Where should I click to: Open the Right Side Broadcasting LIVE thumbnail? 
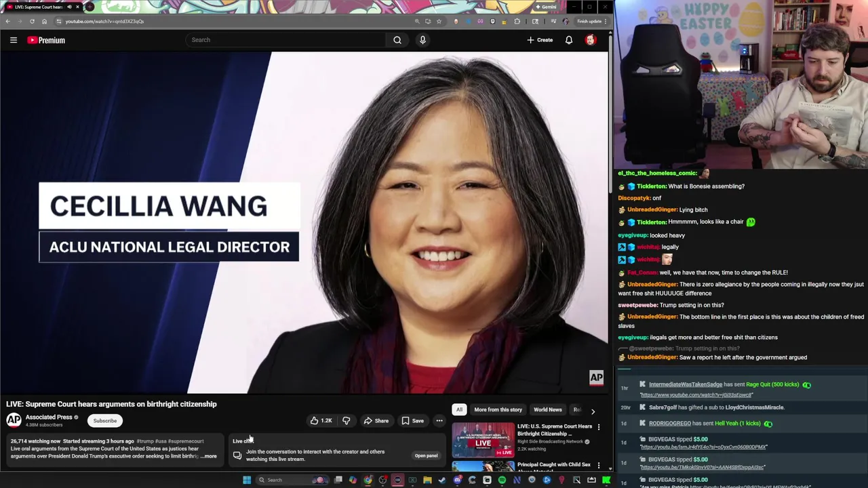point(483,440)
